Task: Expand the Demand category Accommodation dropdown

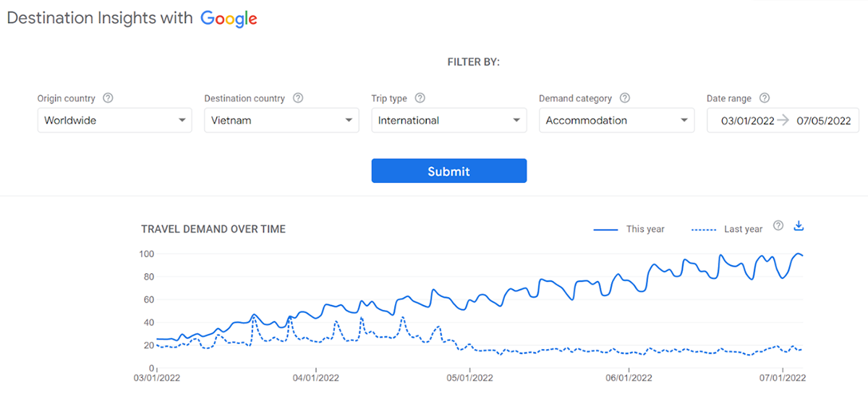Action: tap(617, 121)
